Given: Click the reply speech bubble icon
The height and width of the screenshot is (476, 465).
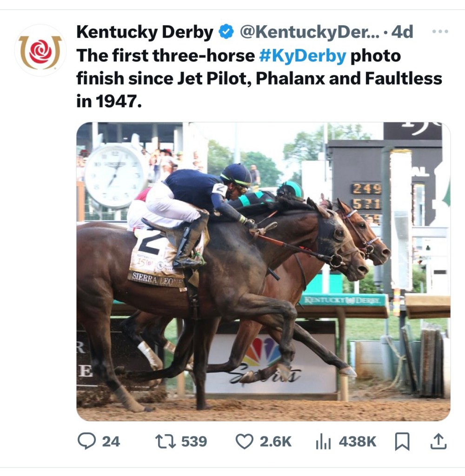Looking at the screenshot, I should coord(86,441).
